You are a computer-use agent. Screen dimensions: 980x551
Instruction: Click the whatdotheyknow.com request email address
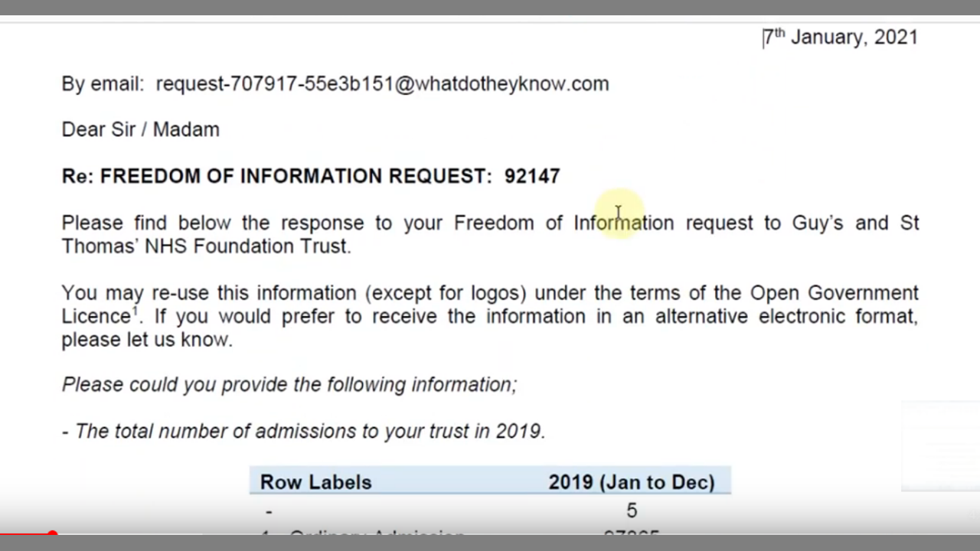[382, 84]
